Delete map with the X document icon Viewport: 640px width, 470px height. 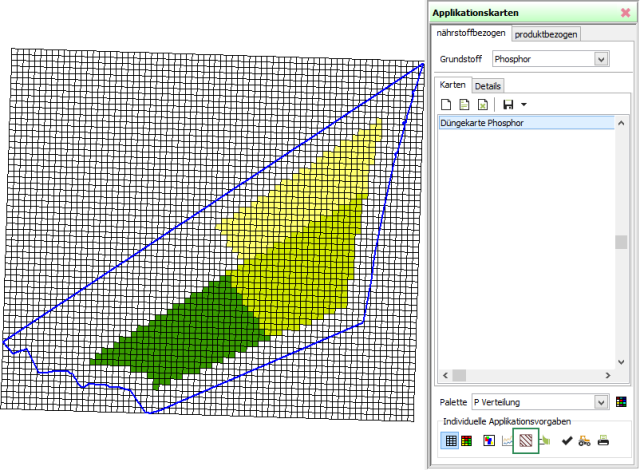pos(483,104)
